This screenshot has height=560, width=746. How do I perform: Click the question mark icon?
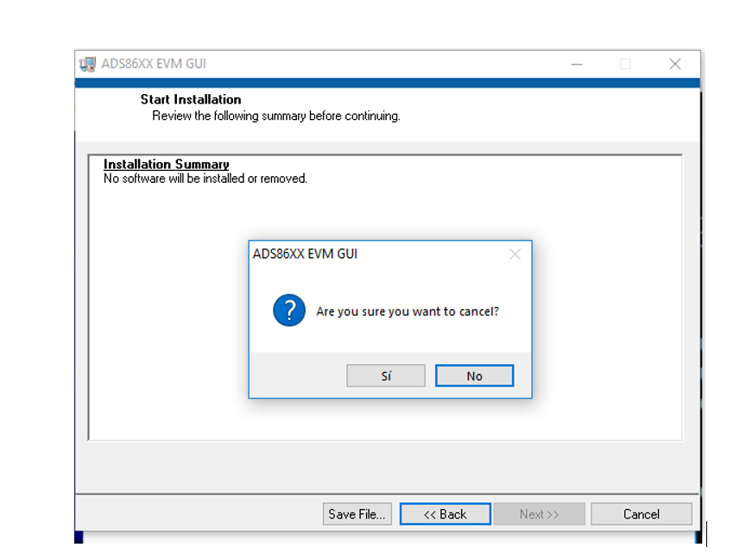point(289,311)
